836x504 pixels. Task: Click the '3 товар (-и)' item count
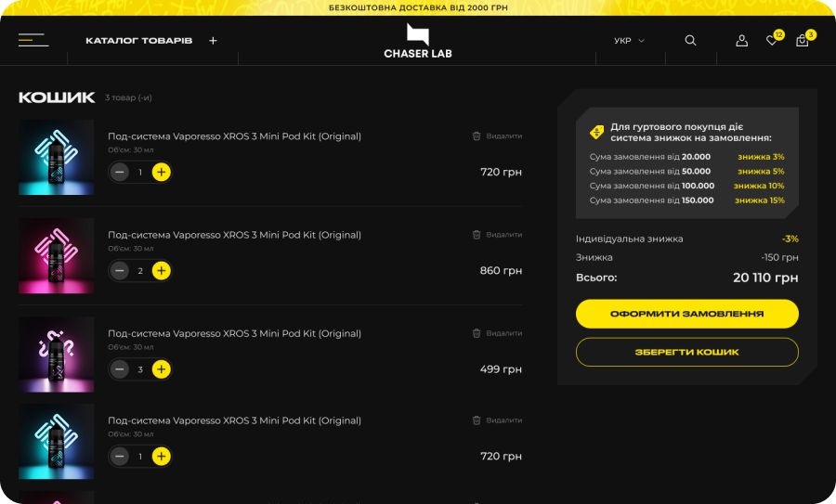(x=128, y=97)
